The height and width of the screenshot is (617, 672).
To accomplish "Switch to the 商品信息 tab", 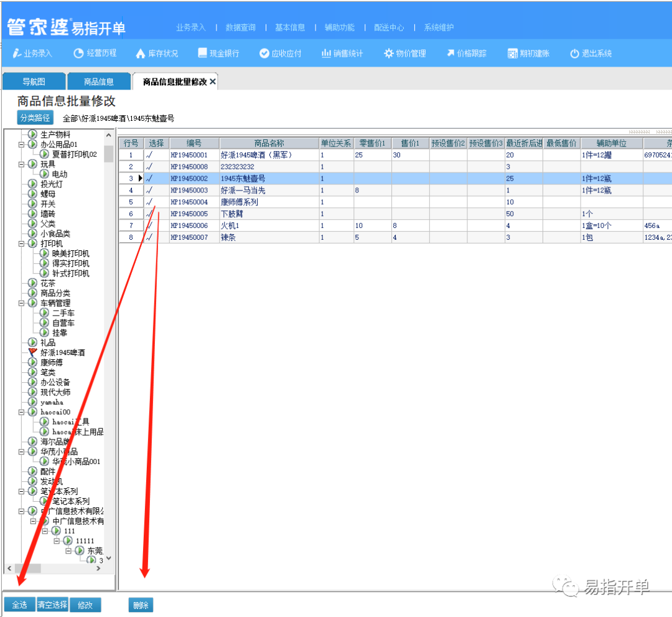I will pyautogui.click(x=98, y=82).
